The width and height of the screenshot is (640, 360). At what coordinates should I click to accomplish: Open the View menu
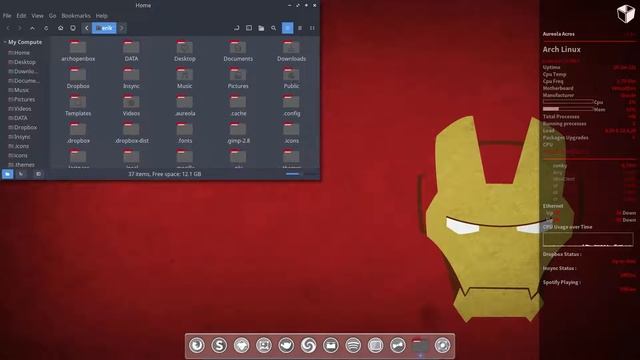(x=37, y=16)
